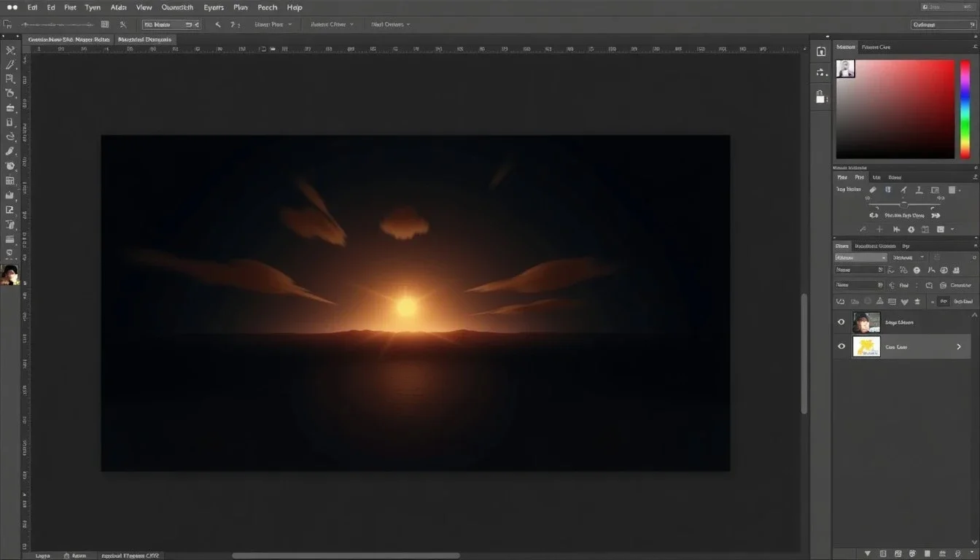Open grid dropdown at brush panel icon row end

(955, 190)
